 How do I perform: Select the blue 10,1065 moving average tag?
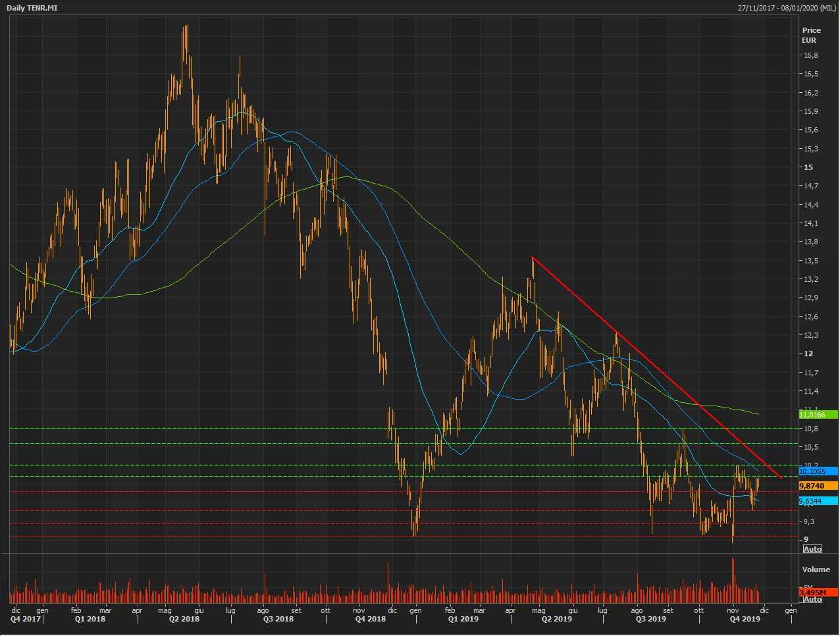818,471
